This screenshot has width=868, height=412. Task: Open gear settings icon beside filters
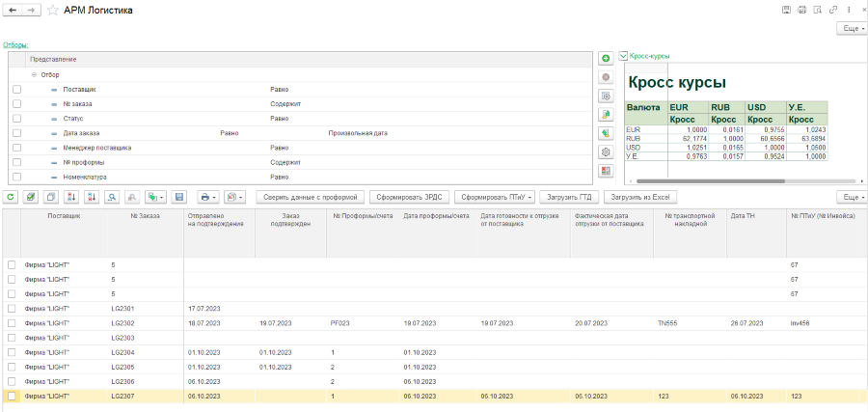pyautogui.click(x=606, y=151)
